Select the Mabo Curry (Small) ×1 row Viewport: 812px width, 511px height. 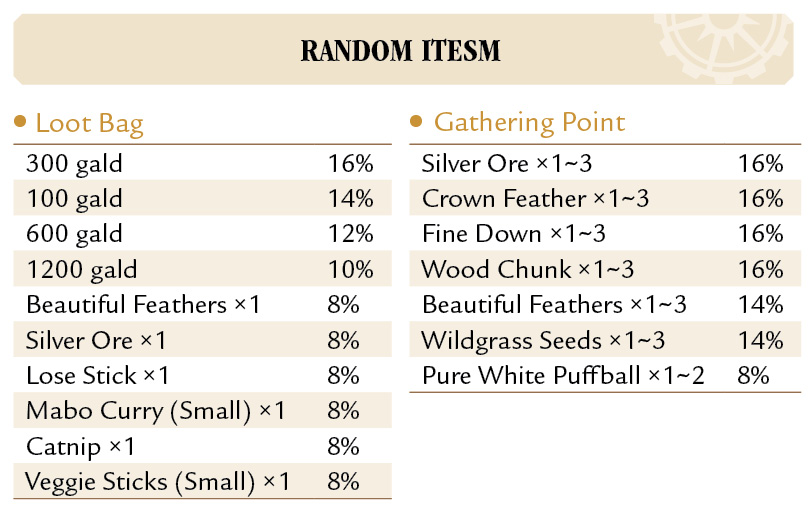click(202, 410)
